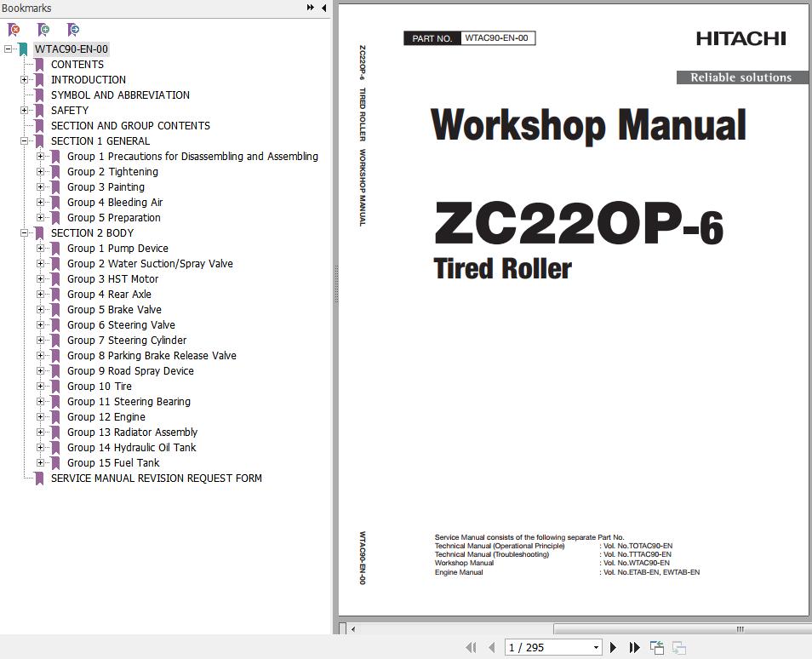Open Group 1 Precautions for Disassembling bookmark

[192, 157]
